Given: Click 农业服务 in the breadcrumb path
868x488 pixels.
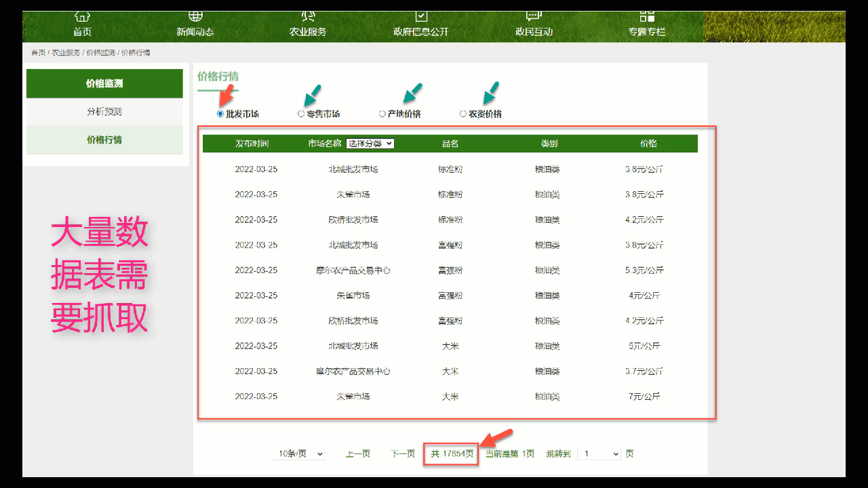Looking at the screenshot, I should pyautogui.click(x=66, y=53).
